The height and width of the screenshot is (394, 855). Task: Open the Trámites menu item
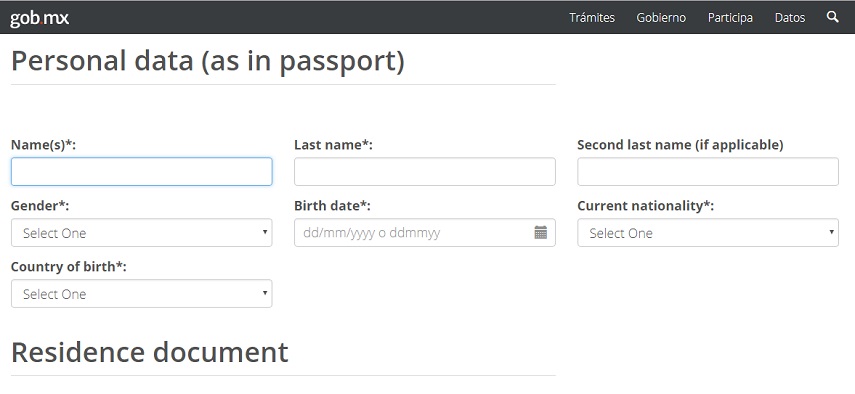592,17
